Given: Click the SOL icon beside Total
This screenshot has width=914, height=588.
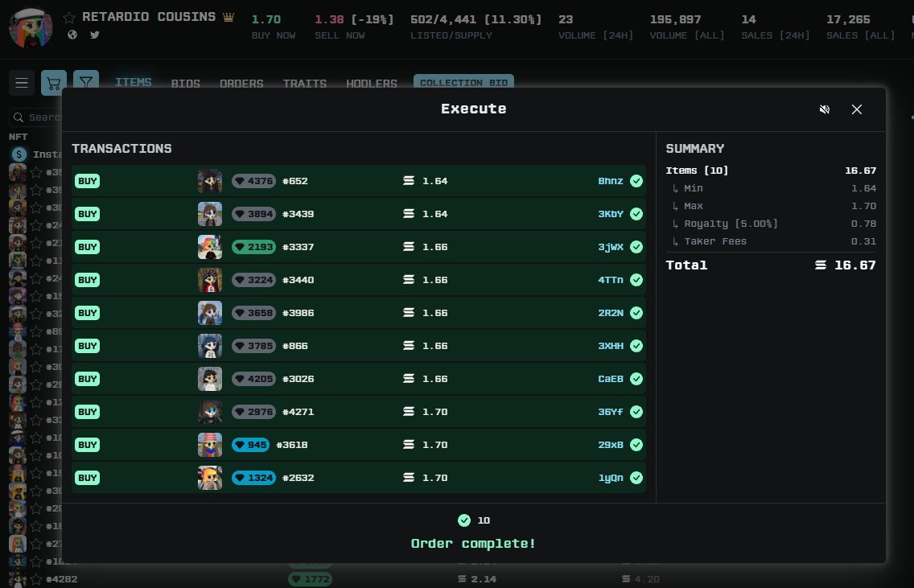Looking at the screenshot, I should (820, 265).
